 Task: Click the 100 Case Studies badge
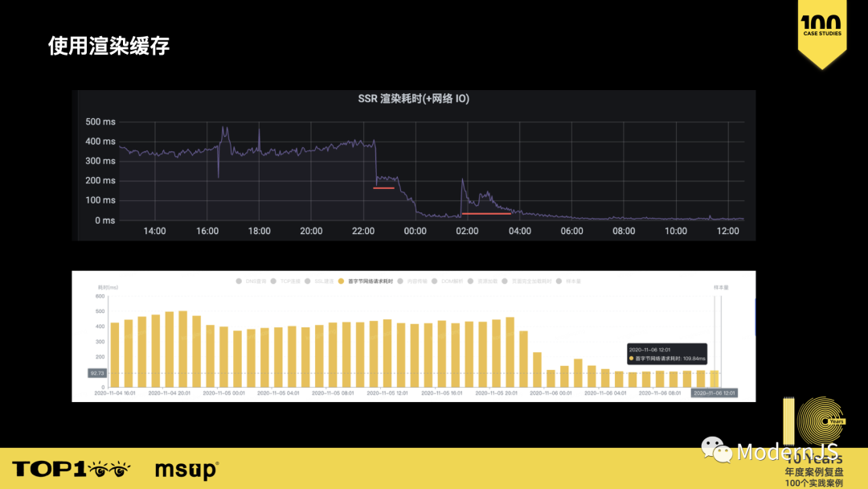pos(822,33)
